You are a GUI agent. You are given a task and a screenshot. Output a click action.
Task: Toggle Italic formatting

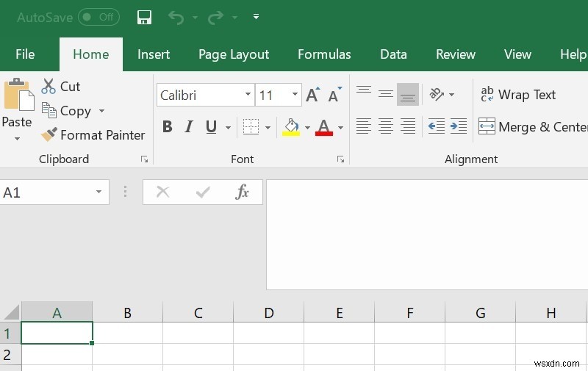click(x=189, y=126)
